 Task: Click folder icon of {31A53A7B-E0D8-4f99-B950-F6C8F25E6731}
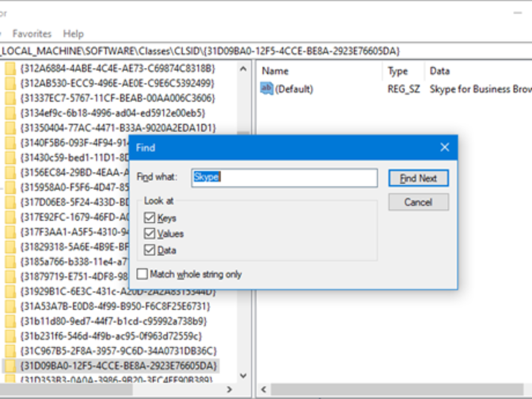(10, 307)
